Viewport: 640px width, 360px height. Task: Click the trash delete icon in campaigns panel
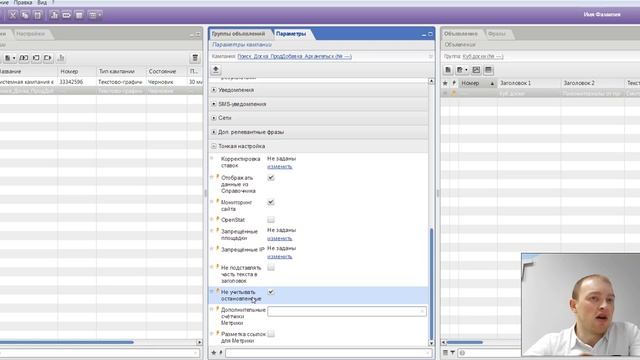195,58
